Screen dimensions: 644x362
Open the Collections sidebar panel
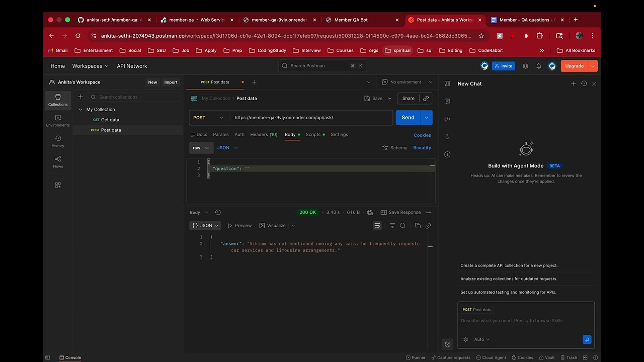(x=58, y=100)
